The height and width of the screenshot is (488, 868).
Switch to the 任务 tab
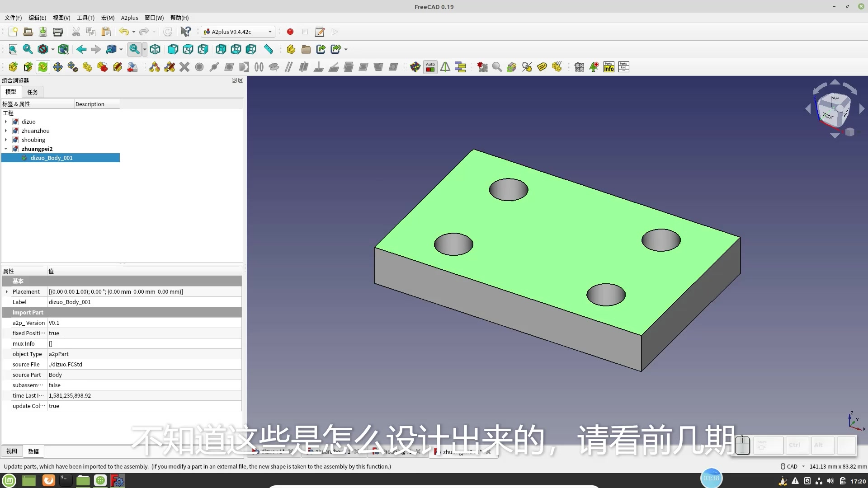32,92
